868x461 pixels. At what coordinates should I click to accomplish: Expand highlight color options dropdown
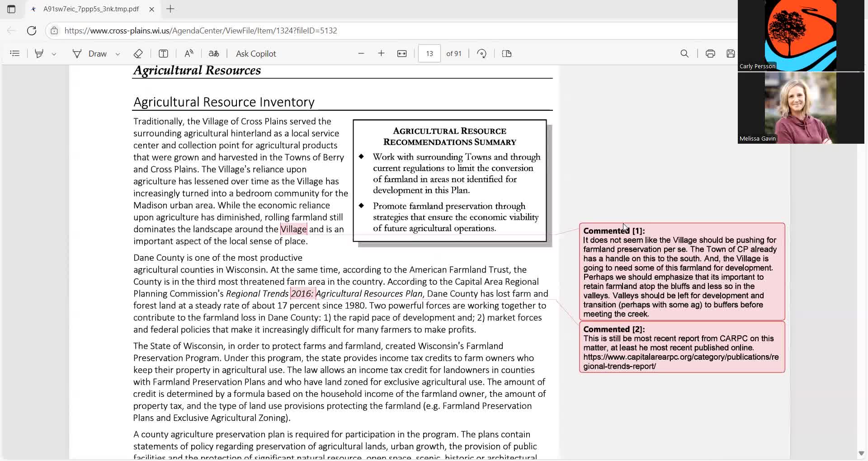click(x=54, y=54)
